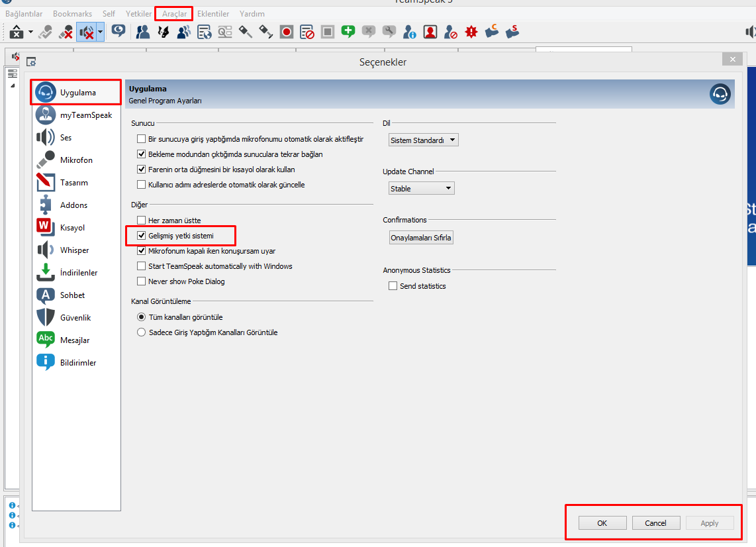Screen dimensions: 756x547
Task: Open the Bağlantılar menu
Action: click(x=24, y=13)
